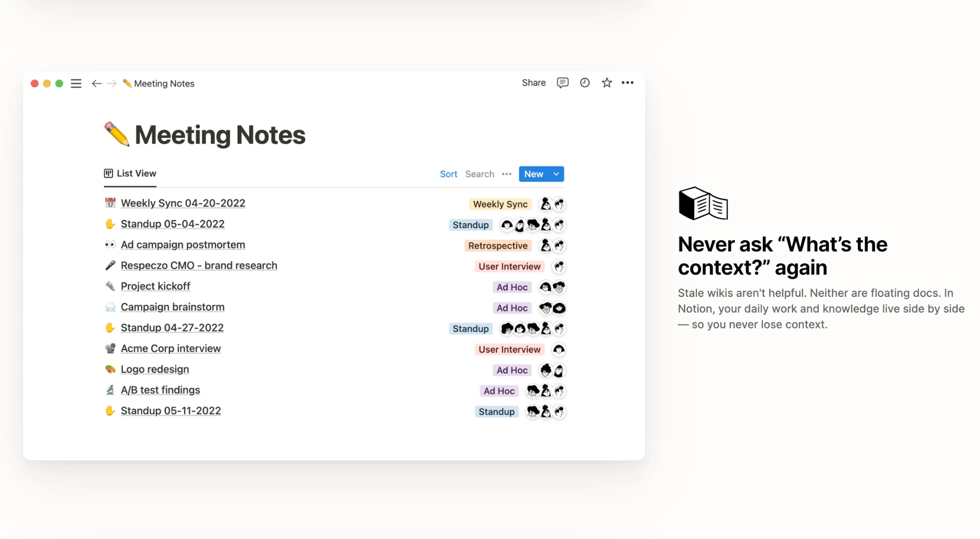The width and height of the screenshot is (980, 539).
Task: Select the Retrospective tag on Ad campaign
Action: coord(498,245)
